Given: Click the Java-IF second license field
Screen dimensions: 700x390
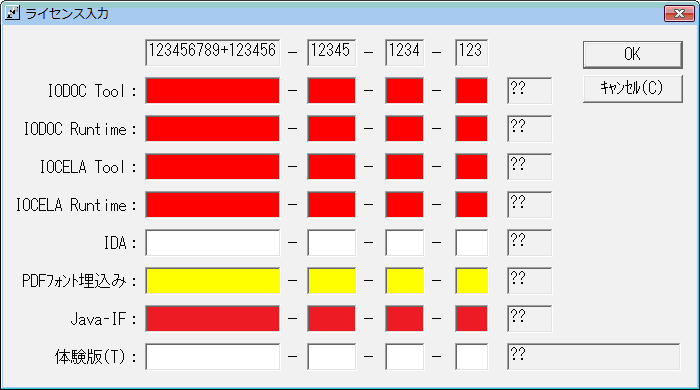Looking at the screenshot, I should [x=331, y=319].
